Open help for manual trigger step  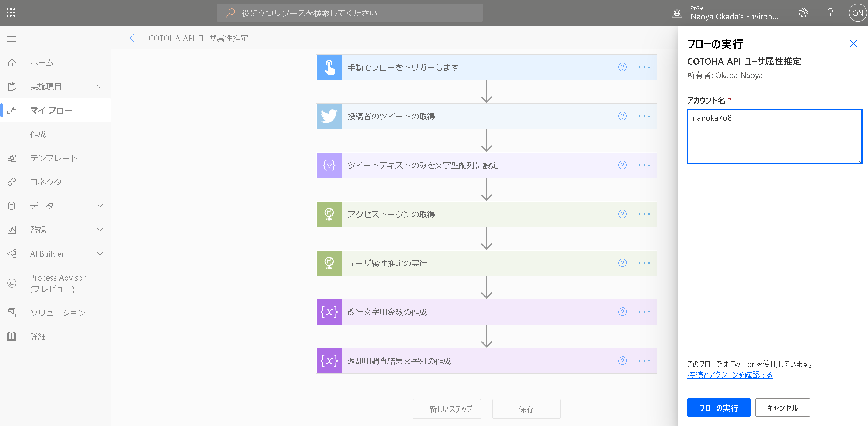(622, 67)
